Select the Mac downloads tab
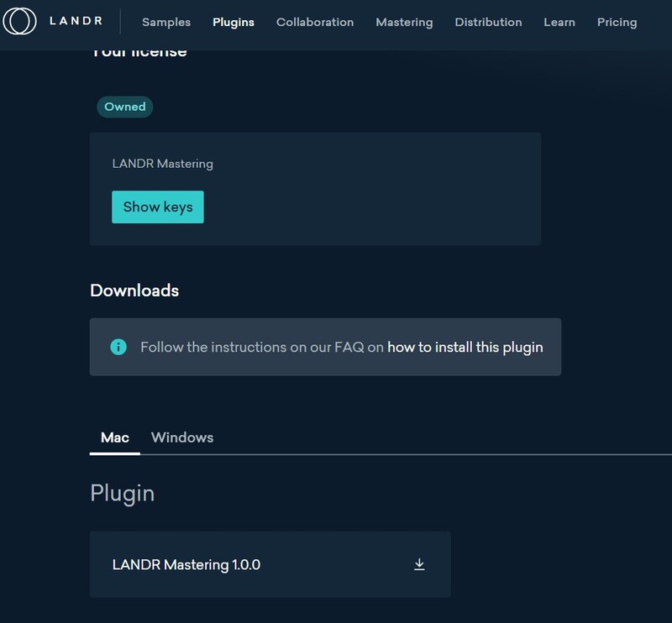 [115, 437]
